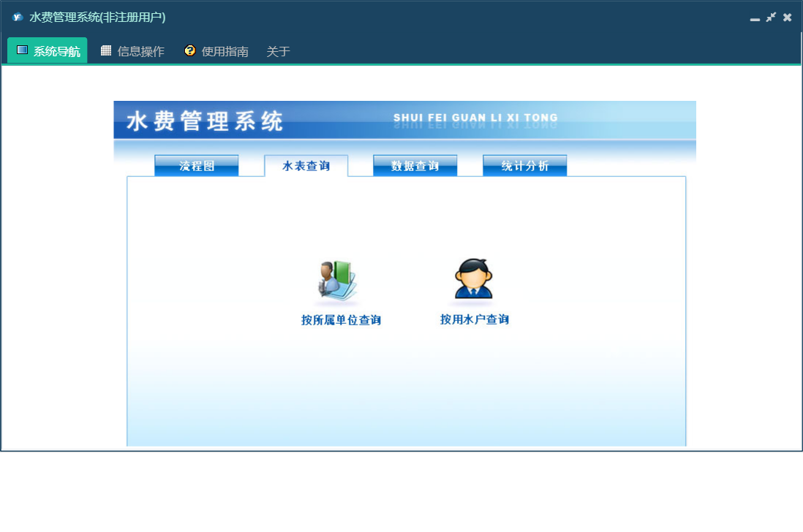Switch to the 流程图 tab
The image size is (803, 532).
coord(197,166)
